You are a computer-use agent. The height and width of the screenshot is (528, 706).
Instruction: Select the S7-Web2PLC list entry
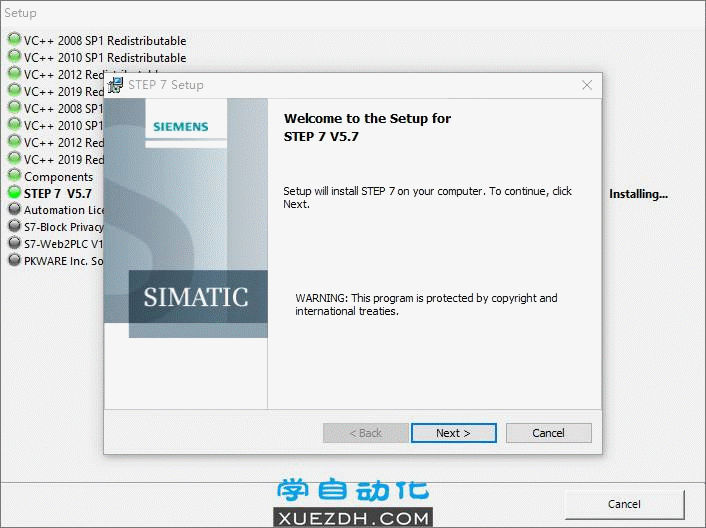click(x=63, y=244)
